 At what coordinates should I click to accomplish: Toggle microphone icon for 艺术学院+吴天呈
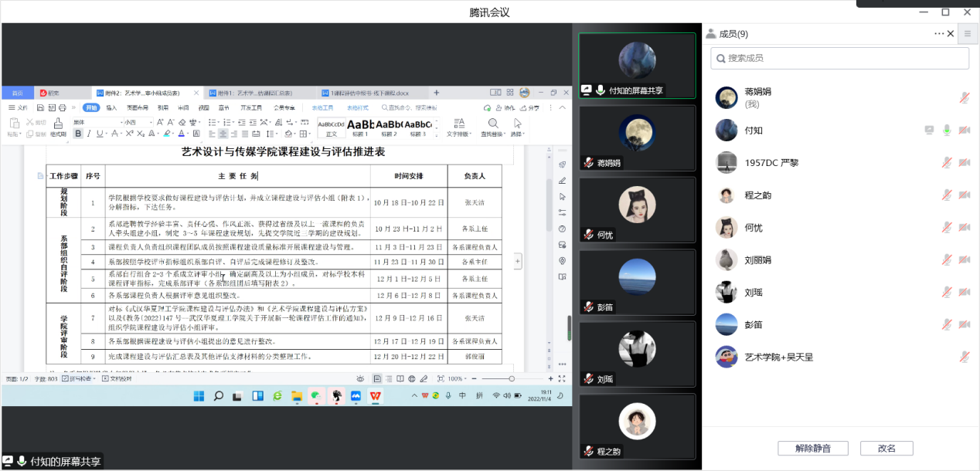coord(964,357)
